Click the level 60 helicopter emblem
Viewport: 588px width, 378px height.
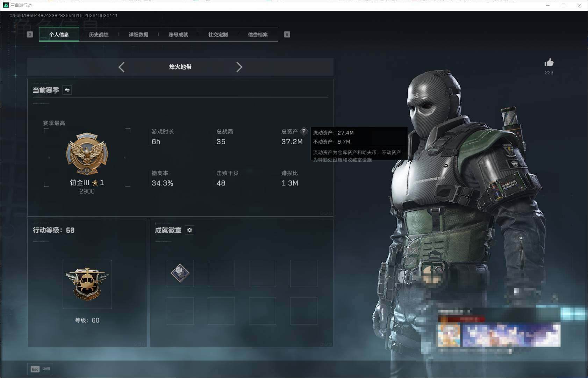point(87,284)
